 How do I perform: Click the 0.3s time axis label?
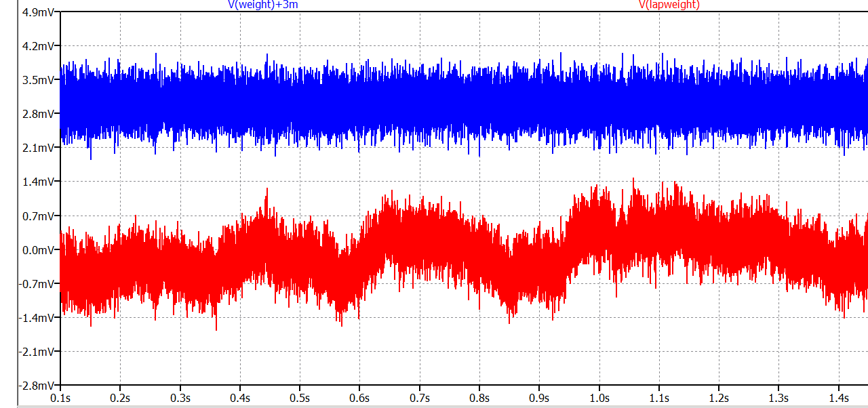[180, 397]
